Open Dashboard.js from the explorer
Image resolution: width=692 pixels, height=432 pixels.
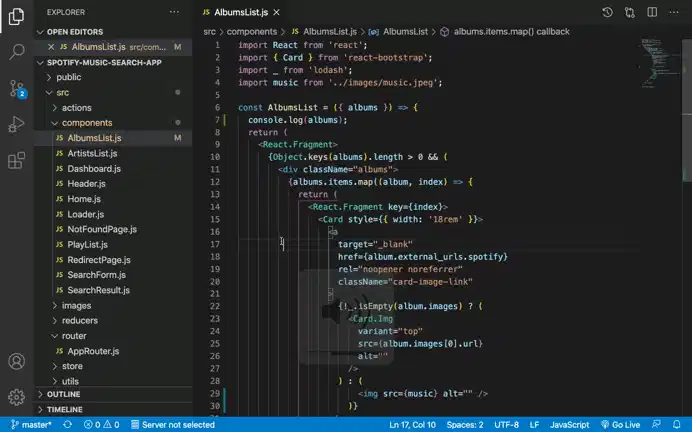coord(94,169)
